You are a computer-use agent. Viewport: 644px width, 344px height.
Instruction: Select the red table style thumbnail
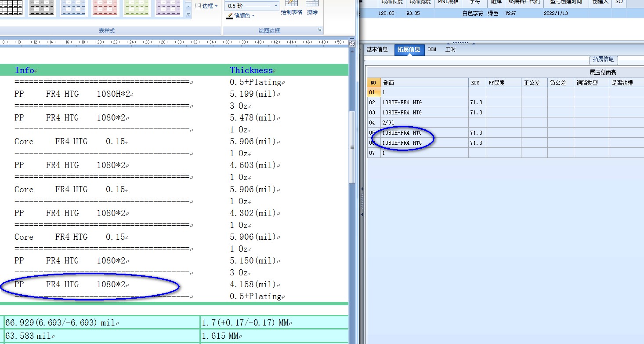click(x=105, y=7)
